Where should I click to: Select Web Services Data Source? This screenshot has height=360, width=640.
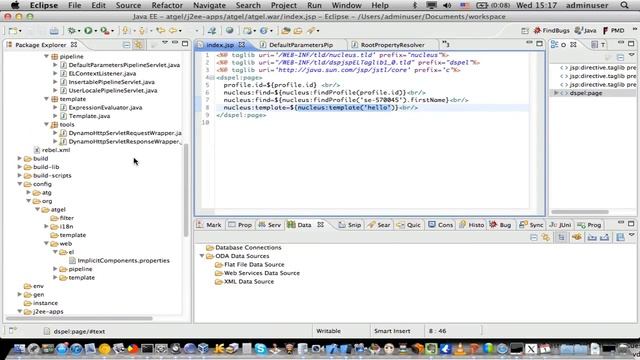pos(262,273)
